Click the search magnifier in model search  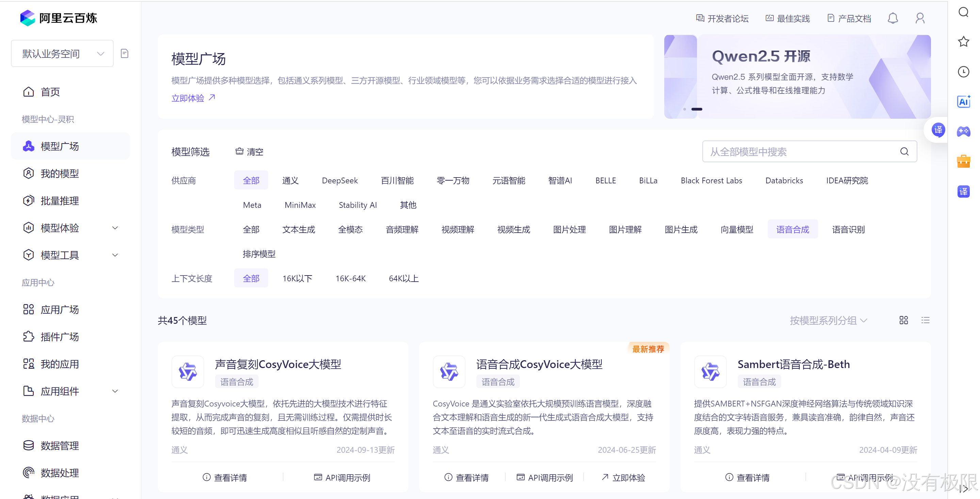click(904, 152)
